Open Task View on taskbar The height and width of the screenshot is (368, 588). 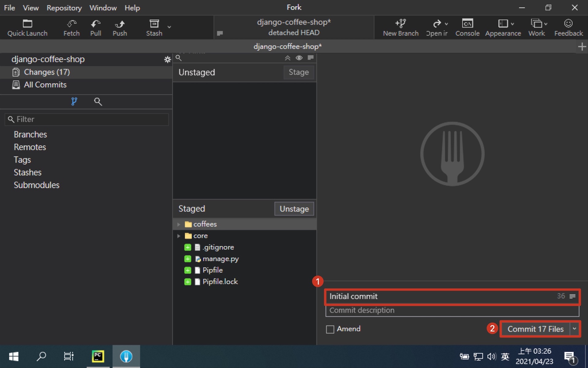click(69, 356)
